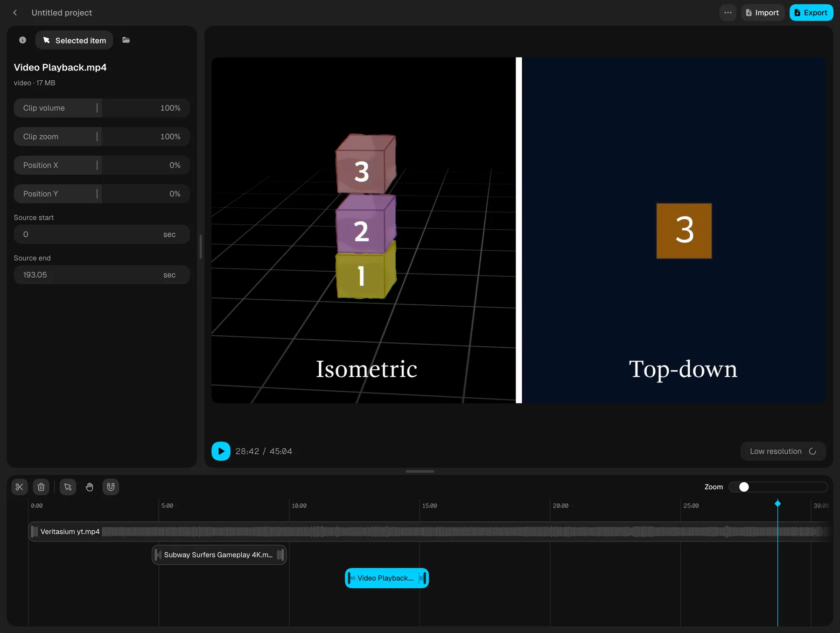
Task: Click the timeline Zoom slider handle
Action: pos(744,487)
